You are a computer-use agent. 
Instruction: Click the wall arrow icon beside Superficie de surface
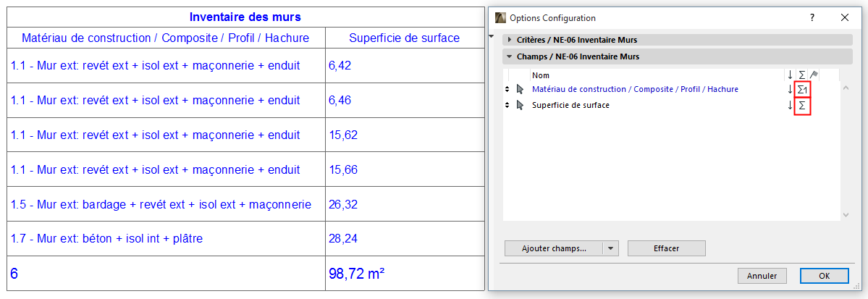click(519, 106)
